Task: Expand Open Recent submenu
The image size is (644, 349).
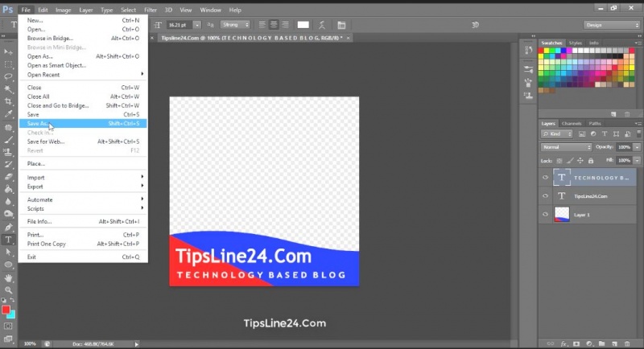Action: point(83,75)
